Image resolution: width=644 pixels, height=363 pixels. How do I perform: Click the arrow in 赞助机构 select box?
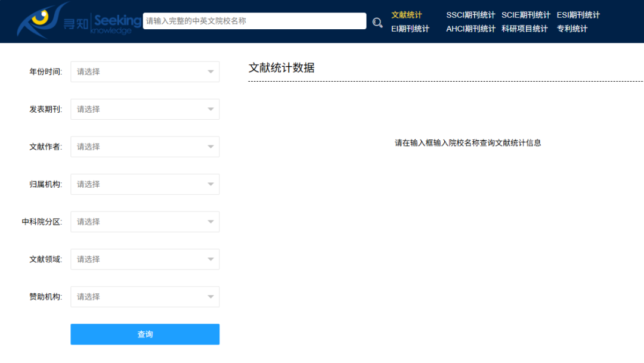coord(210,297)
